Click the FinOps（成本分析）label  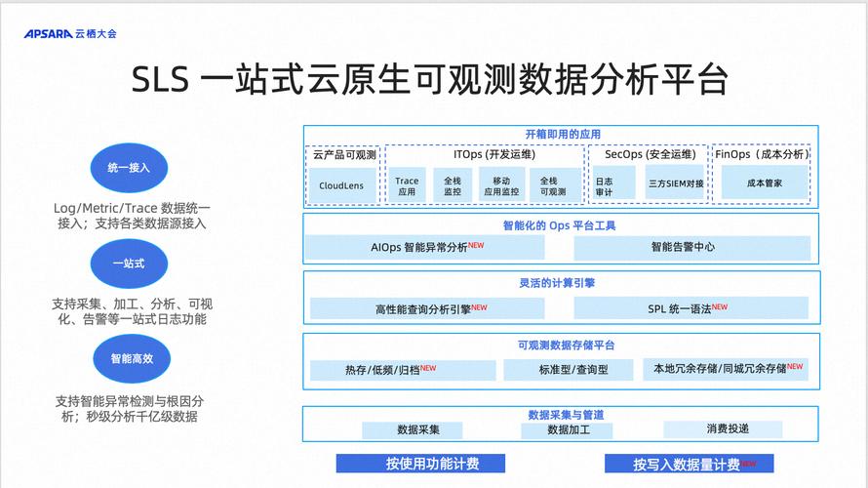click(x=762, y=154)
